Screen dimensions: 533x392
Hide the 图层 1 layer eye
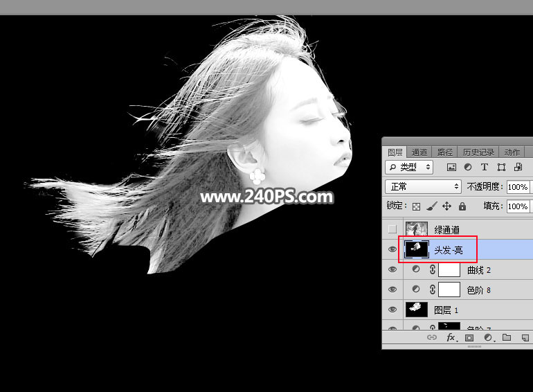pyautogui.click(x=392, y=310)
